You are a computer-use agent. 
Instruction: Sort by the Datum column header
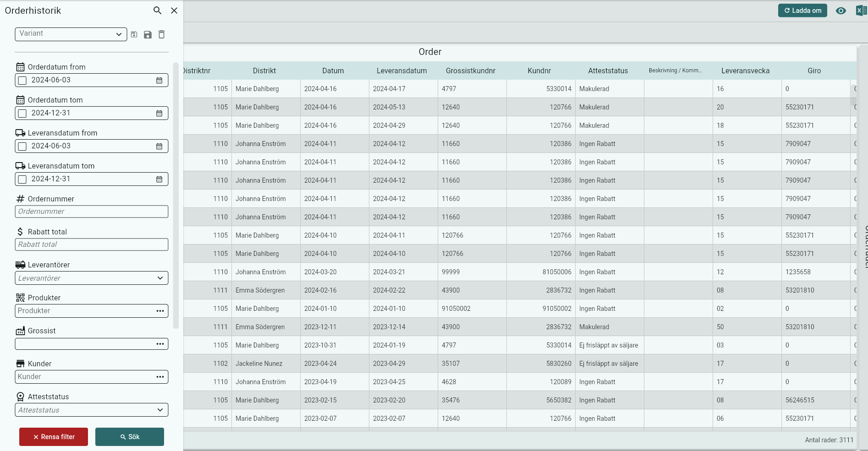tap(333, 71)
